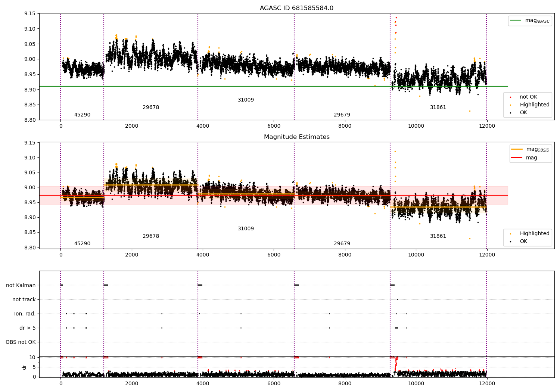Select "OK" legend entry in middle plot
The image size is (560, 392).
click(523, 242)
